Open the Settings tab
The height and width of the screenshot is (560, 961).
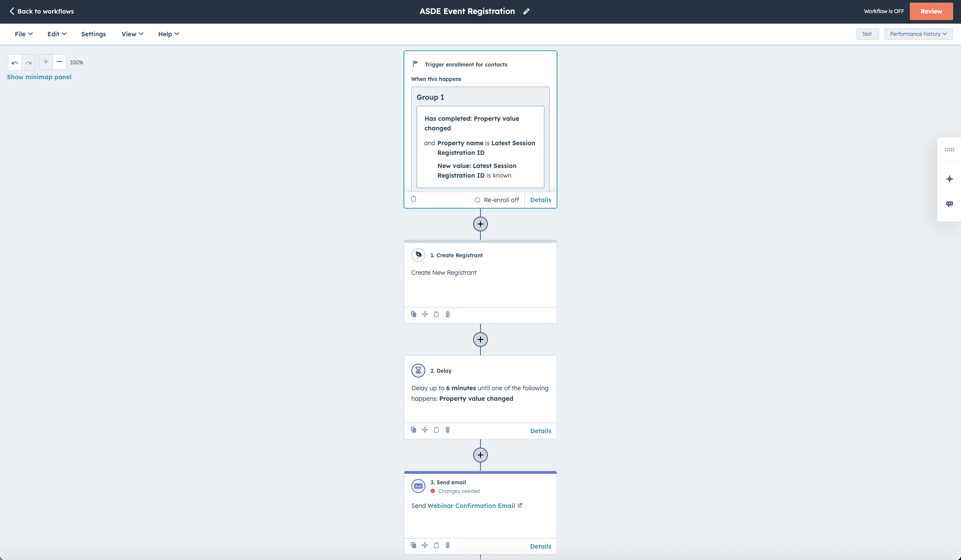(94, 34)
